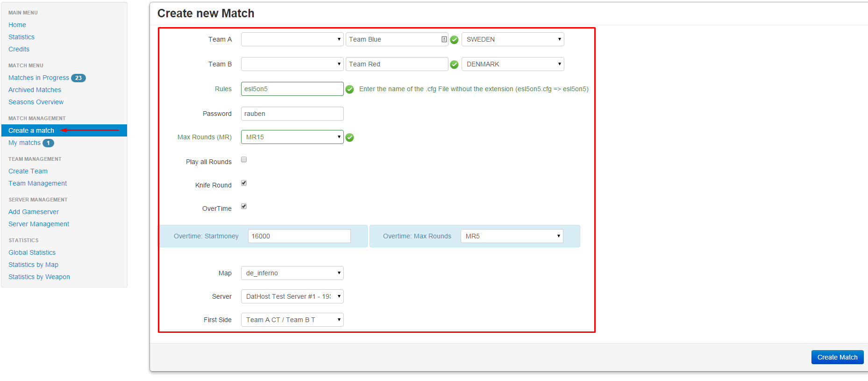Open the Statistics by Weapon link

39,277
